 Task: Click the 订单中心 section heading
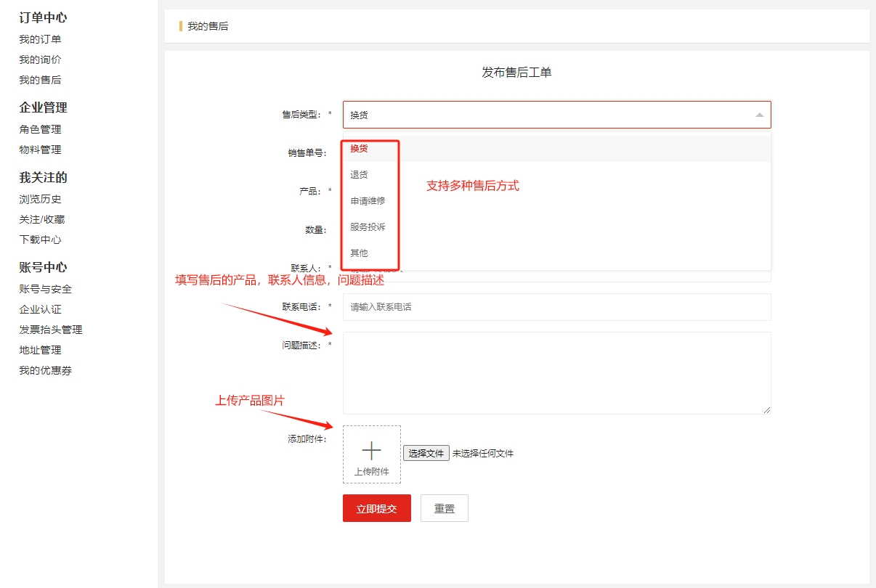click(x=43, y=17)
